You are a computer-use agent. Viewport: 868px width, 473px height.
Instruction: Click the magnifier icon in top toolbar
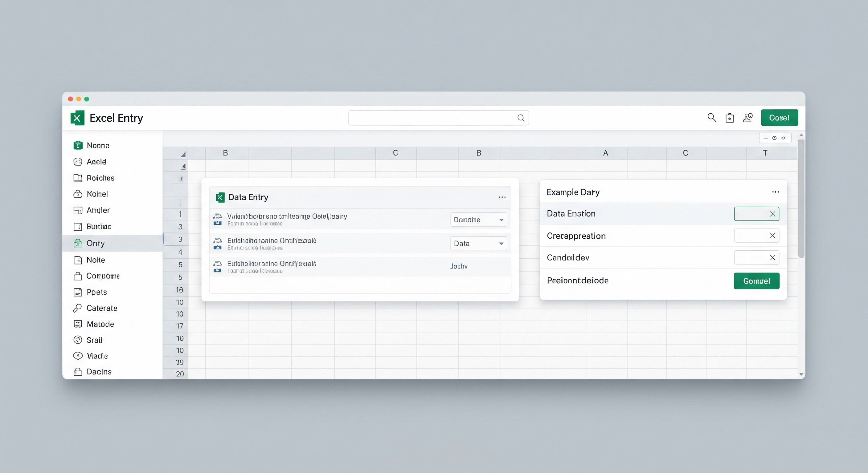pyautogui.click(x=712, y=118)
